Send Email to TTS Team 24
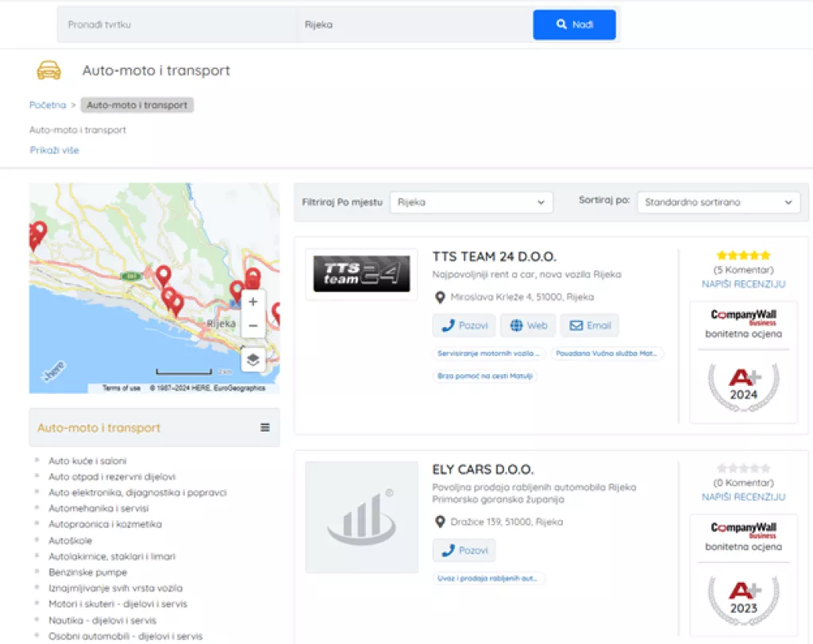The image size is (813, 644). tap(589, 326)
